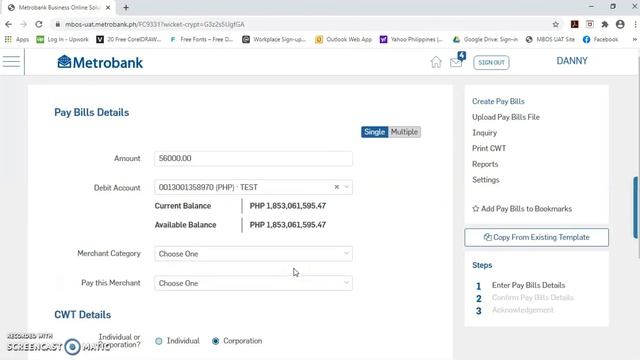Click Copy From Existing Template button

[536, 237]
